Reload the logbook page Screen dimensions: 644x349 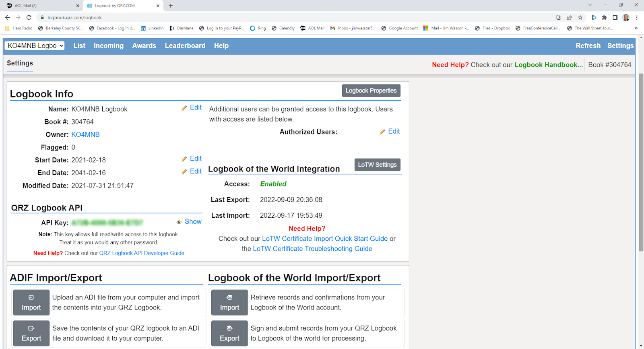(29, 17)
